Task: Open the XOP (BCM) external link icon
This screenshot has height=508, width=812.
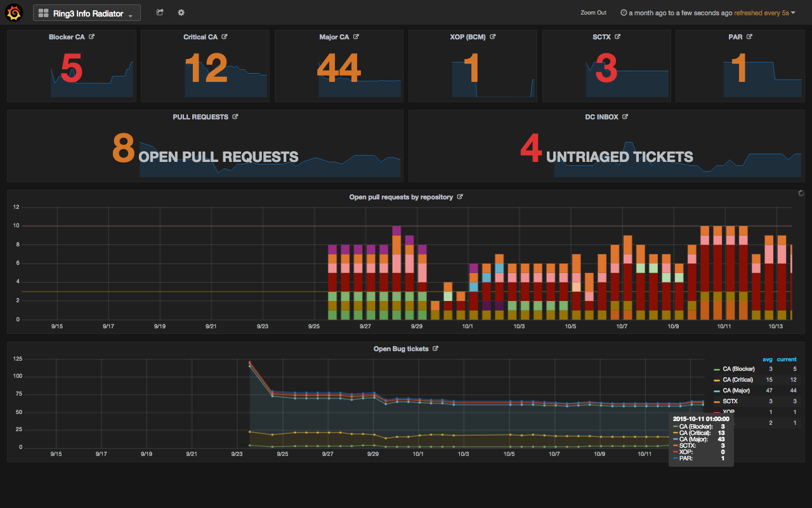Action: tap(493, 37)
